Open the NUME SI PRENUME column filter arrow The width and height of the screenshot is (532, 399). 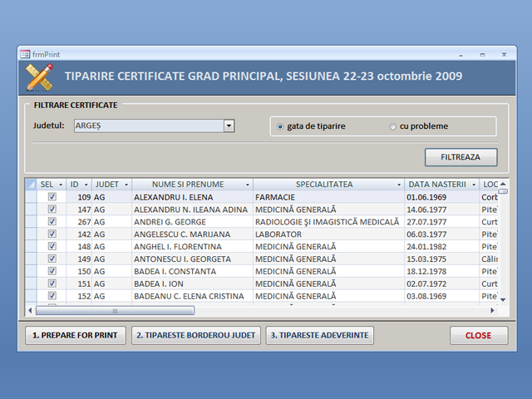coord(247,185)
